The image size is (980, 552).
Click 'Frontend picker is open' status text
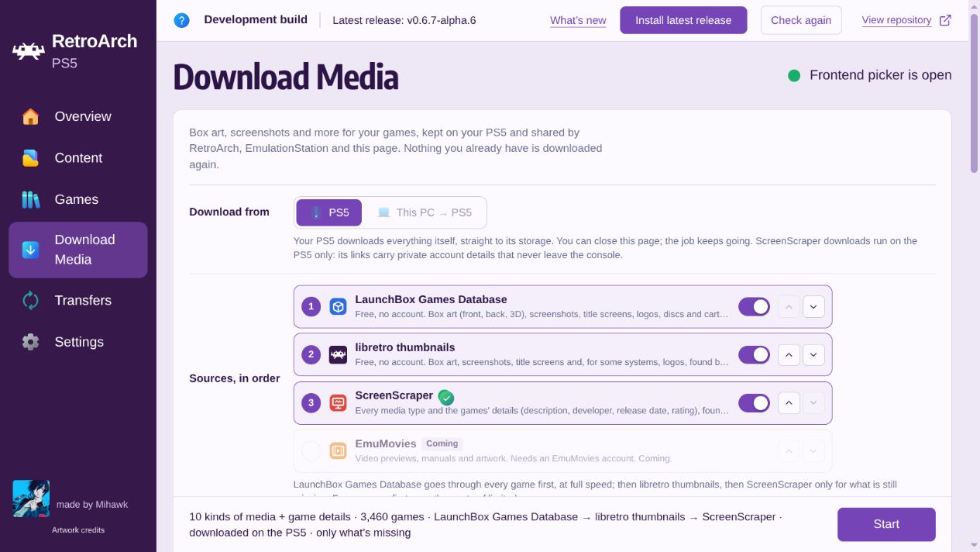pos(881,75)
